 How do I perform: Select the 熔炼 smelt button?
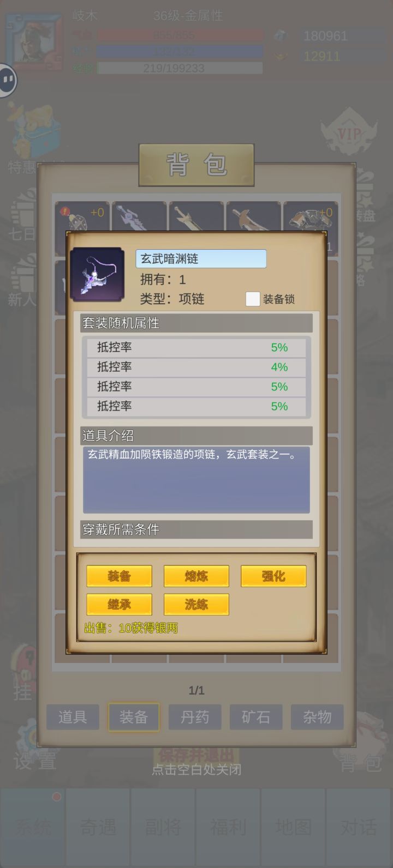tap(196, 576)
